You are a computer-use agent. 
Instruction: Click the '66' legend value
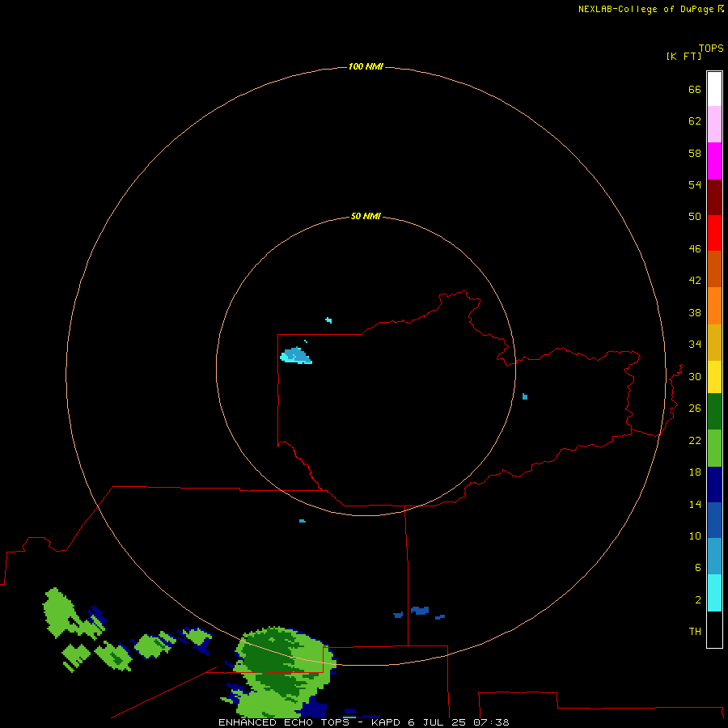tap(695, 89)
